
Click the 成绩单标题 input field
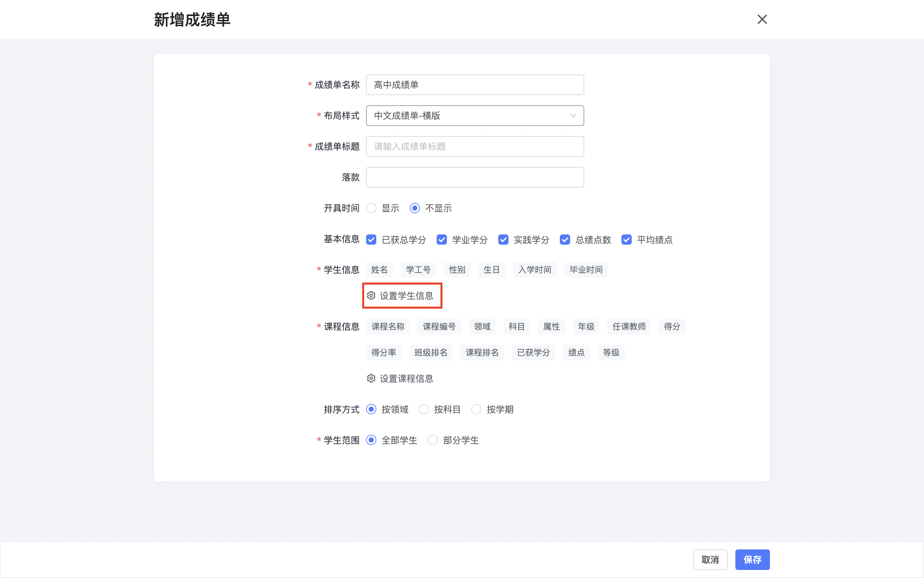pyautogui.click(x=475, y=146)
